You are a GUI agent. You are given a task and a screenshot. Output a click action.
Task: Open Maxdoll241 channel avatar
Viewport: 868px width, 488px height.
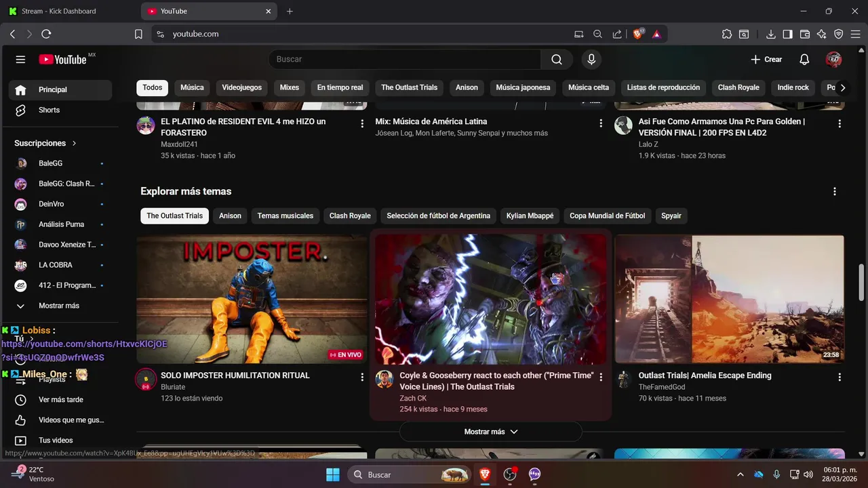(146, 125)
